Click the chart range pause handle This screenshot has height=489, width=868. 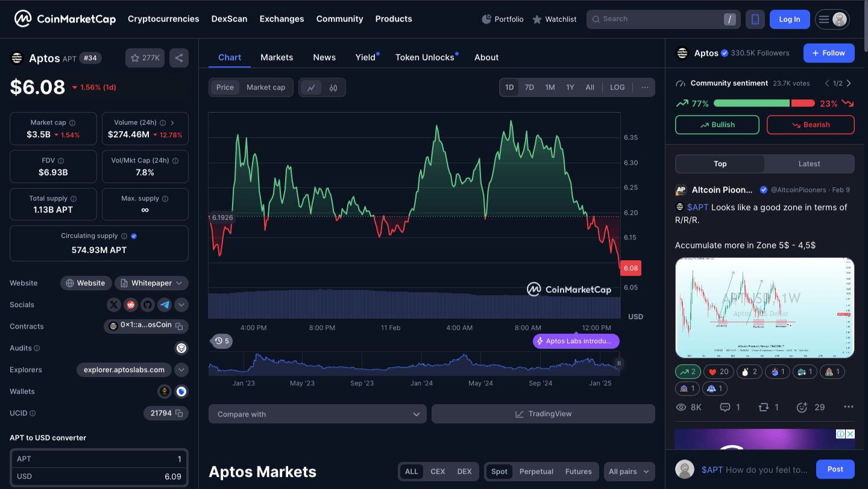point(618,363)
